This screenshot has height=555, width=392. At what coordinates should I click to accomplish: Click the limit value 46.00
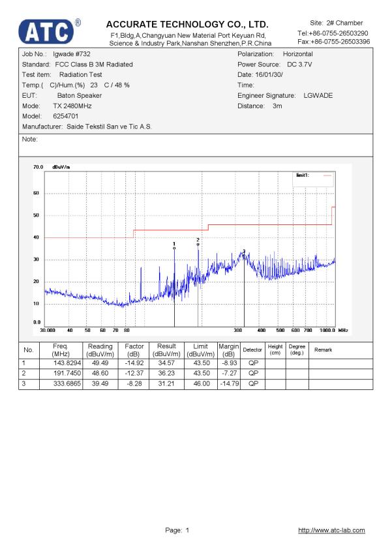point(202,383)
